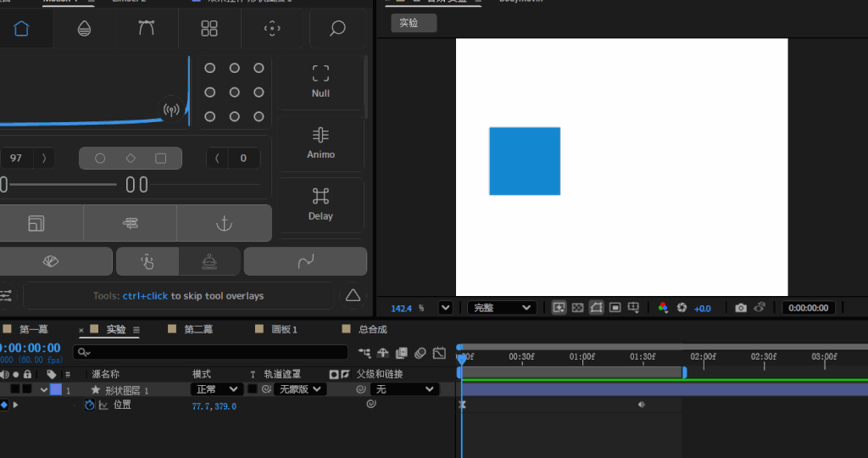Click the Null tool button
This screenshot has height=458, width=868.
(x=320, y=82)
